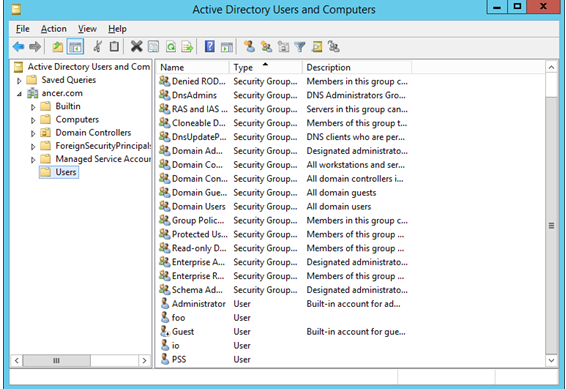This screenshot has height=389, width=566.
Task: Select the RAS and IAS ... group row
Action: point(283,109)
